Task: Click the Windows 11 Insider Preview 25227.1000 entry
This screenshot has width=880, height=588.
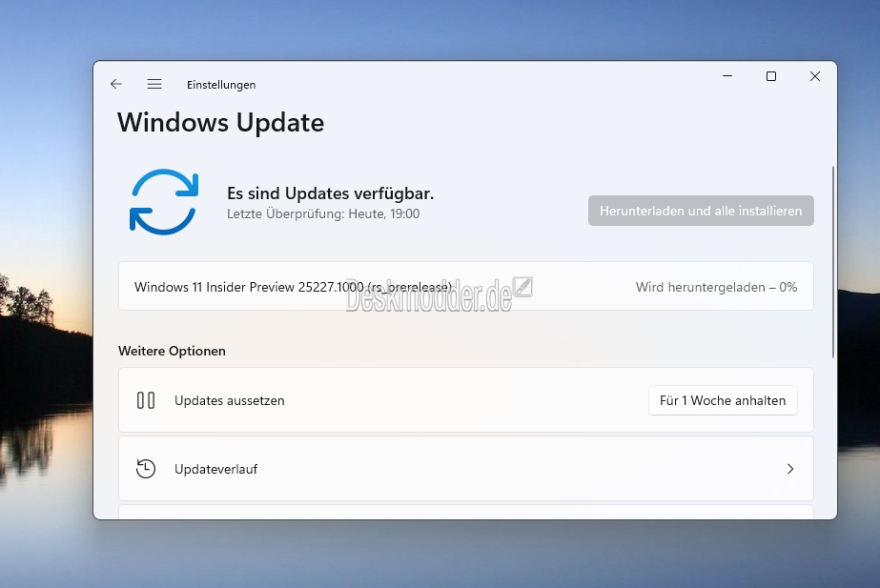Action: pyautogui.click(x=466, y=286)
